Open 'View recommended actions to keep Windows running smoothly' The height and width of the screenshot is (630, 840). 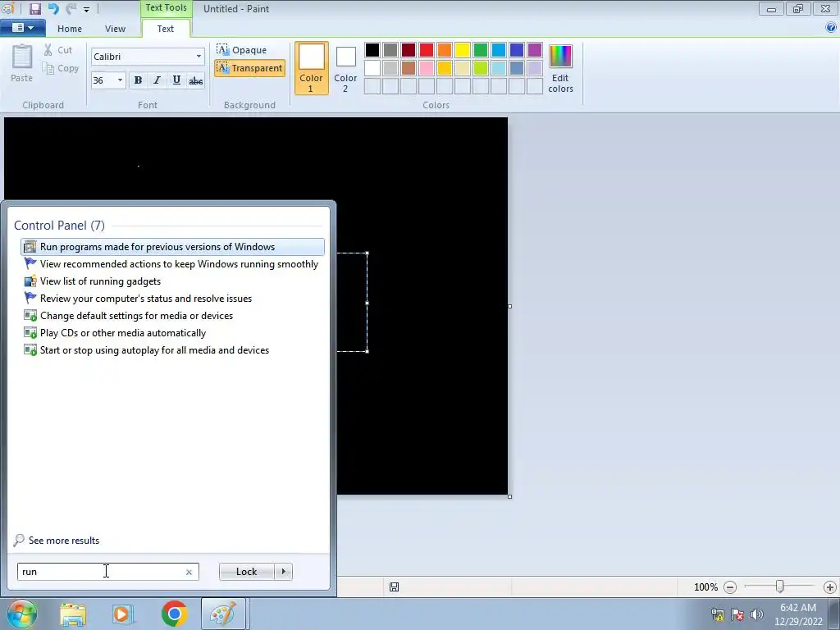pos(172,264)
